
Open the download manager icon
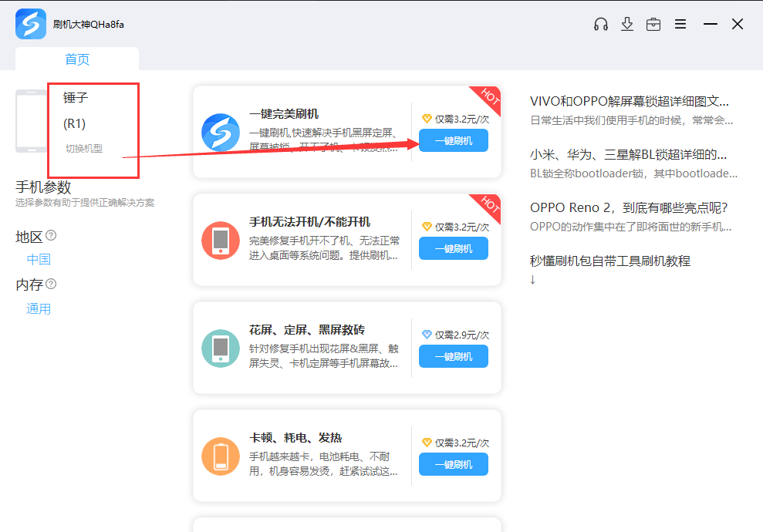[627, 25]
